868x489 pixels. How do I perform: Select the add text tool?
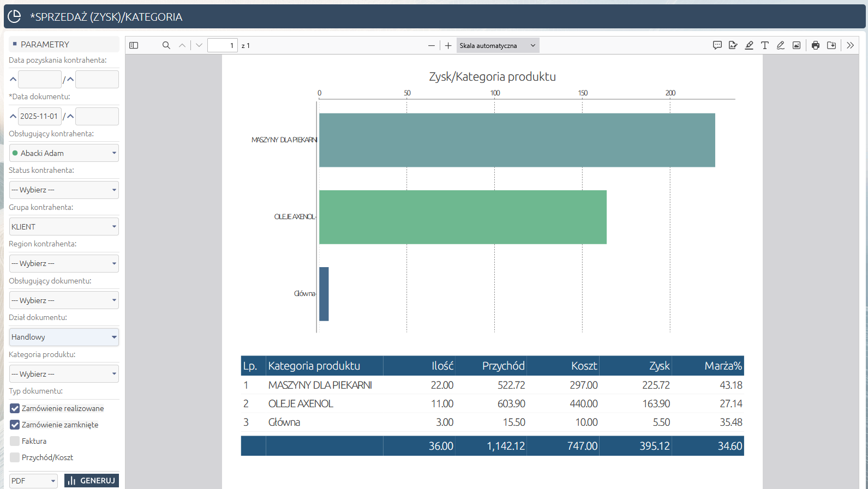765,46
